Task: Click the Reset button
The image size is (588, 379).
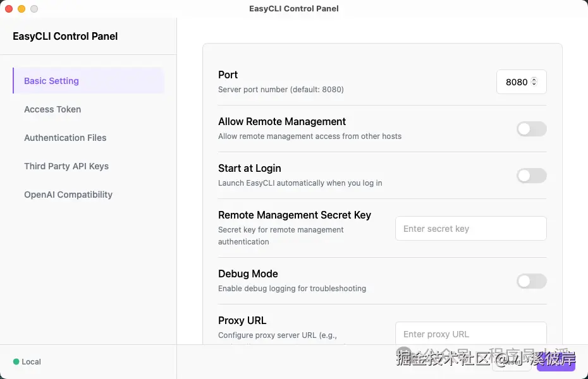Action: 511,362
